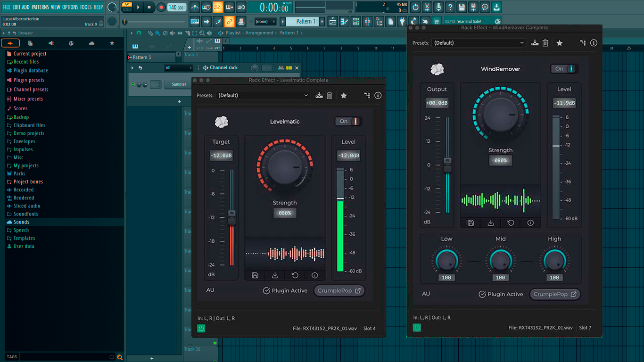Open the Levelmatic Presets dropdown

point(263,96)
